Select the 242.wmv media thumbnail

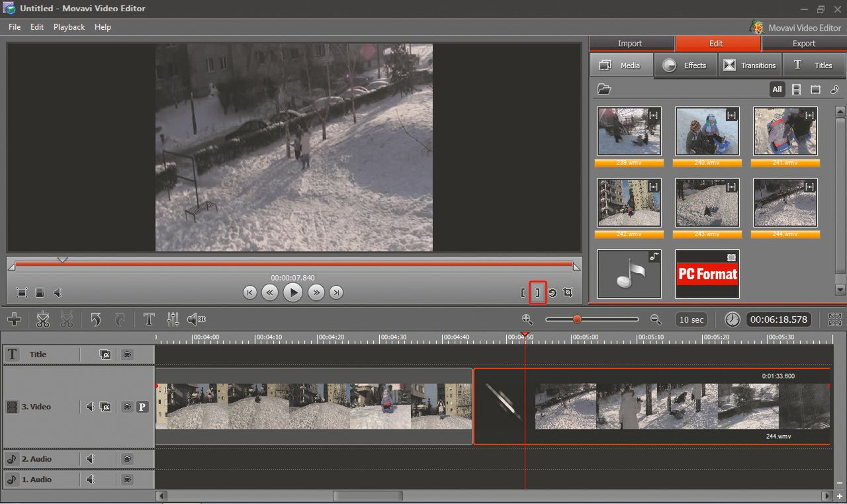click(x=629, y=202)
